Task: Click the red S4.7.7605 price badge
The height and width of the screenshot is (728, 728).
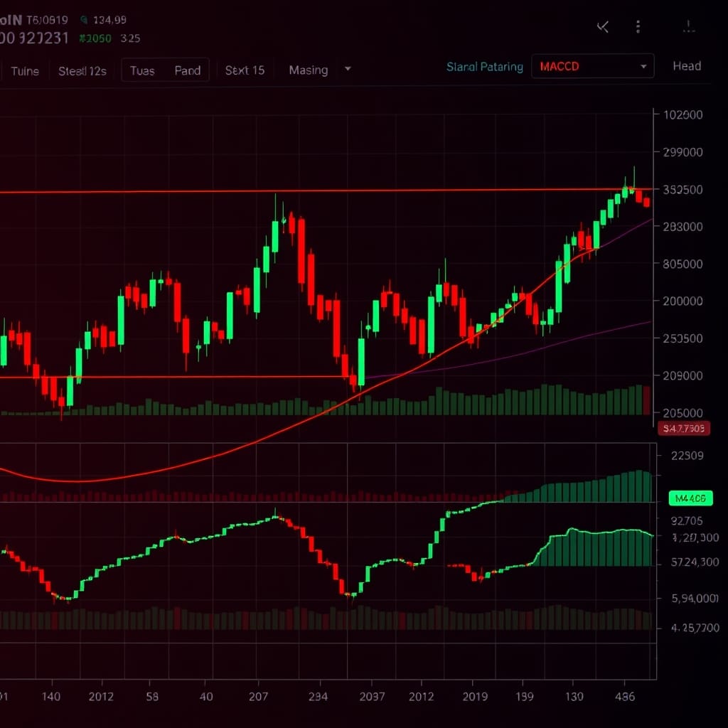Action: (683, 428)
